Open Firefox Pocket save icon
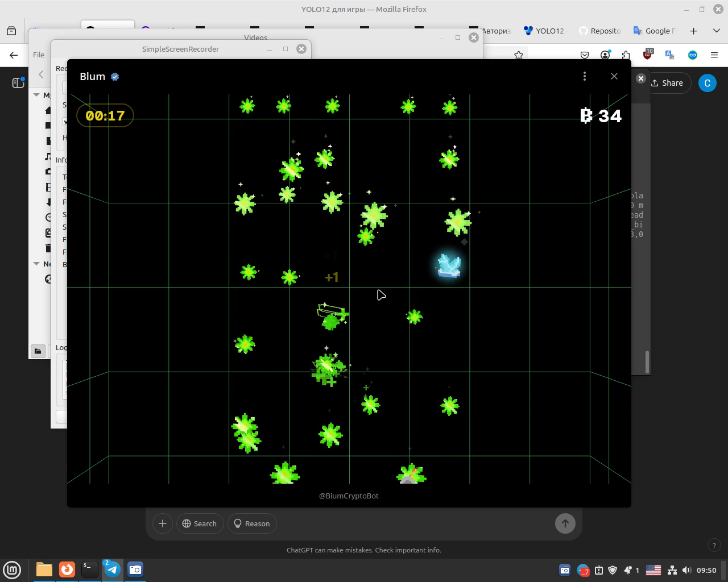This screenshot has width=728, height=582. pos(585,55)
